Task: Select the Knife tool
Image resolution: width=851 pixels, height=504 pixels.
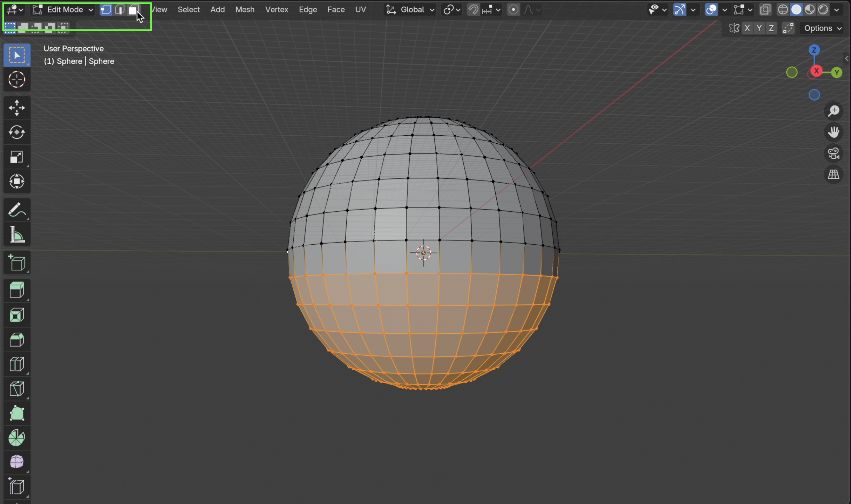Action: pyautogui.click(x=16, y=389)
